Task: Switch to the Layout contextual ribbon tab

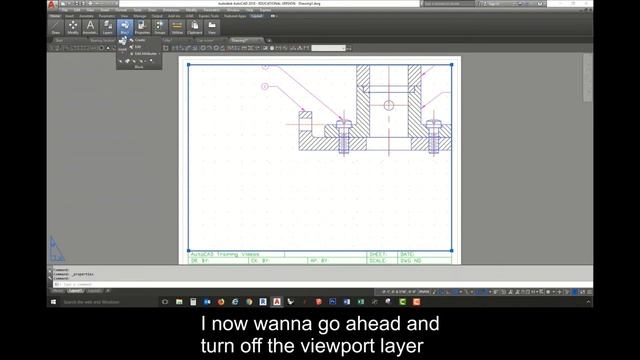Action: pos(256,16)
